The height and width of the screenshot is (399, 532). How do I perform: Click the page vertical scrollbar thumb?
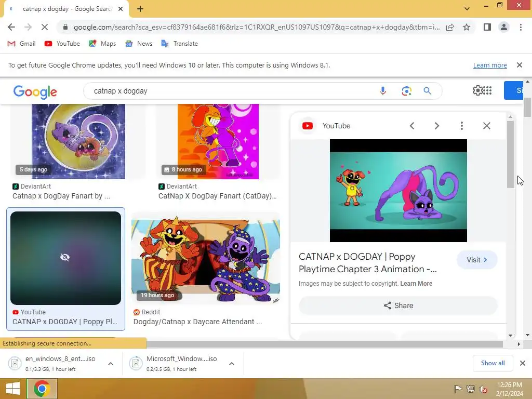527,107
